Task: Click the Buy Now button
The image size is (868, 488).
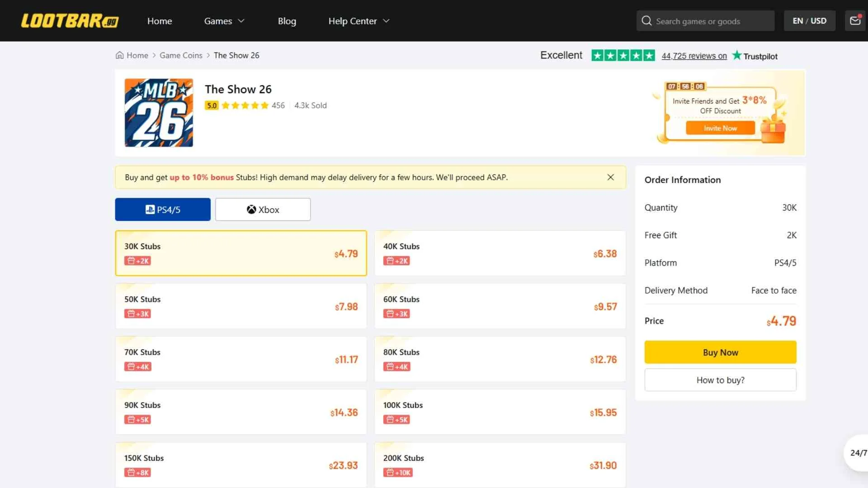Action: [720, 352]
